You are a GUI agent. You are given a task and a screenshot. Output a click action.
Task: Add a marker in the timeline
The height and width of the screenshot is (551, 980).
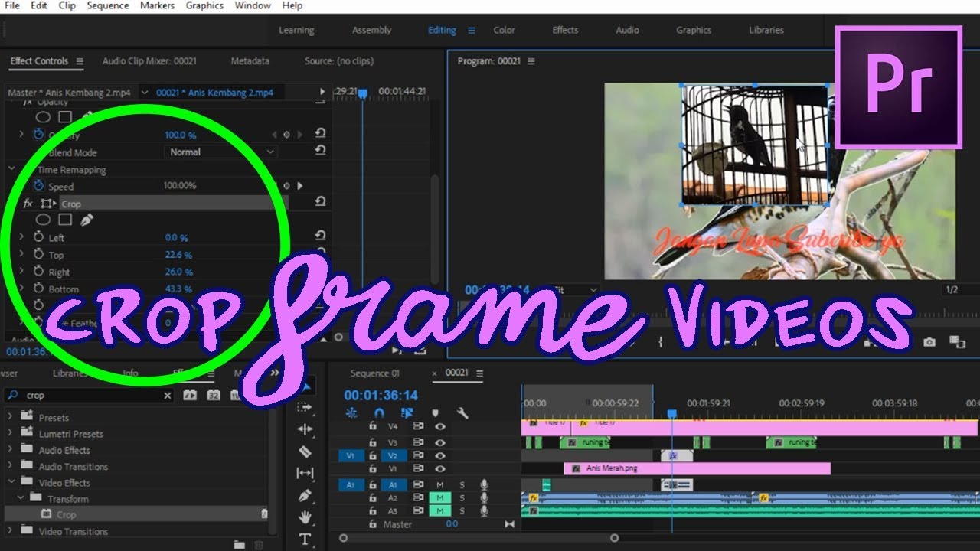[435, 413]
